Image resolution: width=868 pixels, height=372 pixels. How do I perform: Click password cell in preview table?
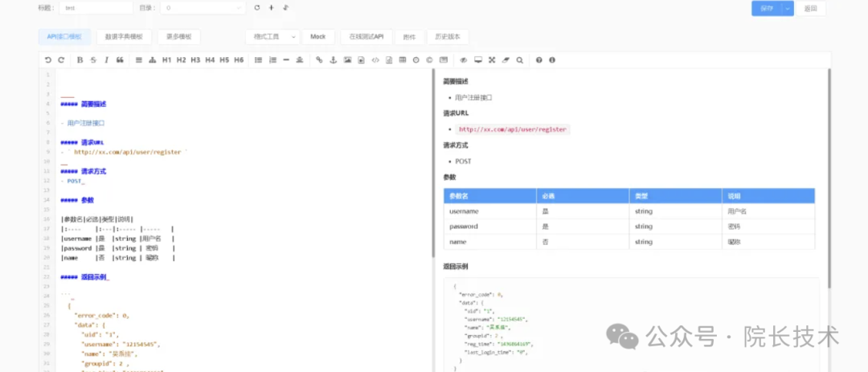[490, 227]
